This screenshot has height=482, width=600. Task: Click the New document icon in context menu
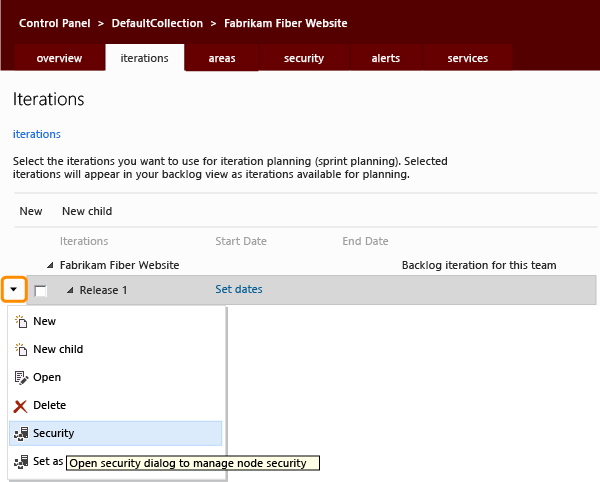click(21, 321)
